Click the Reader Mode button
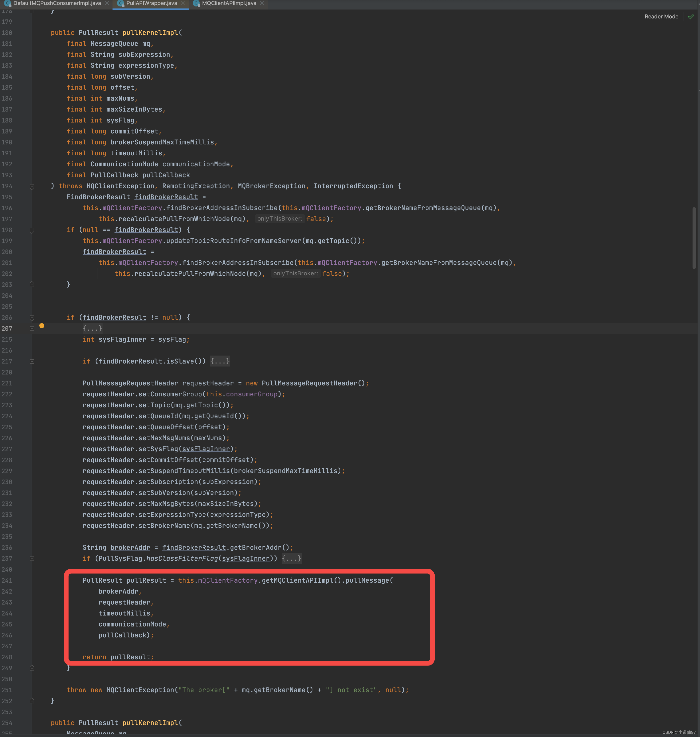The width and height of the screenshot is (700, 737). (x=661, y=16)
